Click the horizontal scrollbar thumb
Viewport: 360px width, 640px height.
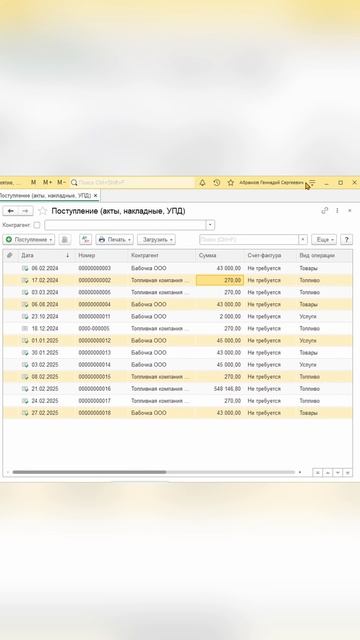click(x=89, y=472)
